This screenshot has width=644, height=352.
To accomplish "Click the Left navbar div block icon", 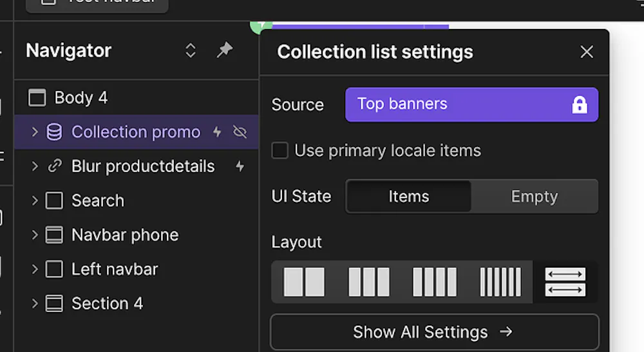I will tap(54, 269).
